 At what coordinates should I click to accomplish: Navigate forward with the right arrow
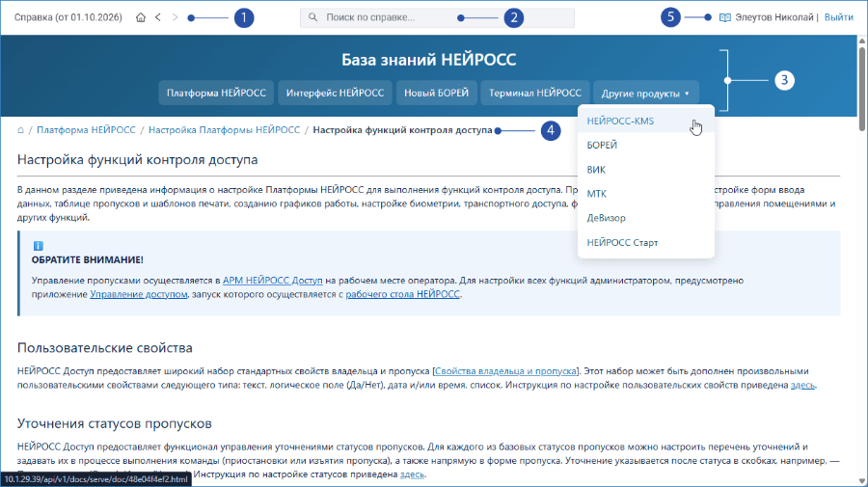(175, 17)
